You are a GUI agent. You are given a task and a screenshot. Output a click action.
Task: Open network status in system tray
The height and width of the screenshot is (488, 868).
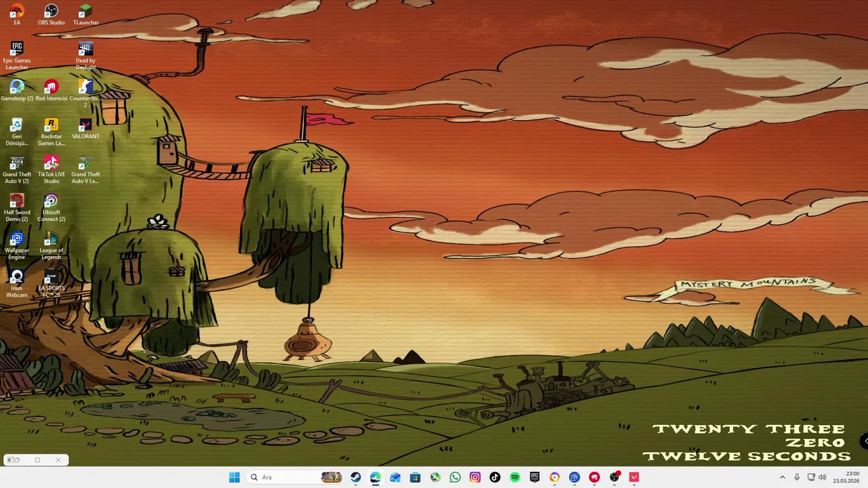(811, 477)
